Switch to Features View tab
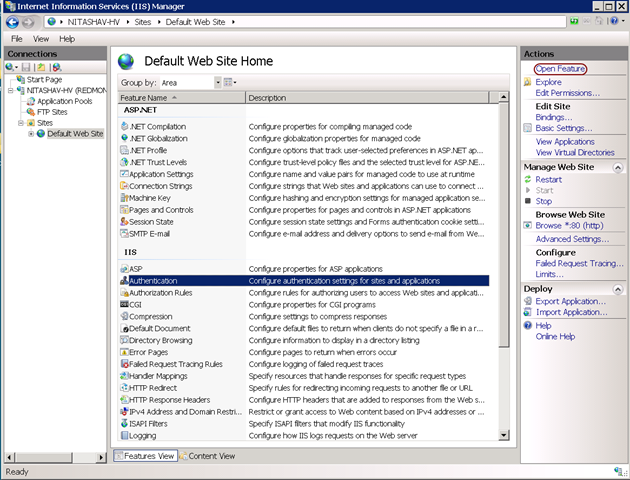630x480 pixels. (x=145, y=456)
